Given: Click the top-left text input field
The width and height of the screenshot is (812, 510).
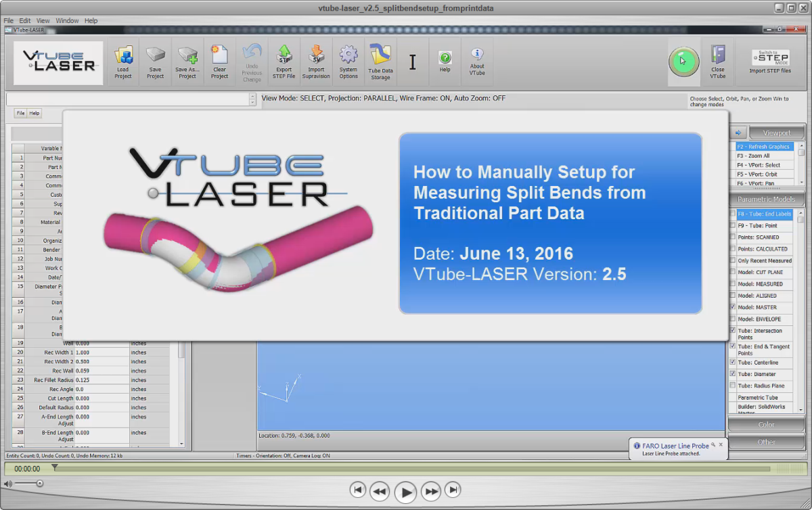Looking at the screenshot, I should coord(127,99).
